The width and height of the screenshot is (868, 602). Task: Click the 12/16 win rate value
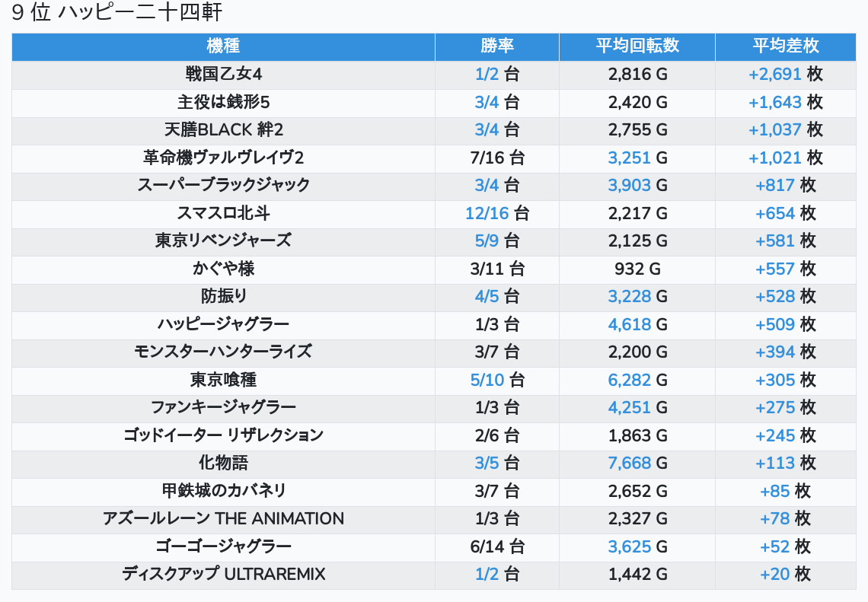tap(487, 213)
